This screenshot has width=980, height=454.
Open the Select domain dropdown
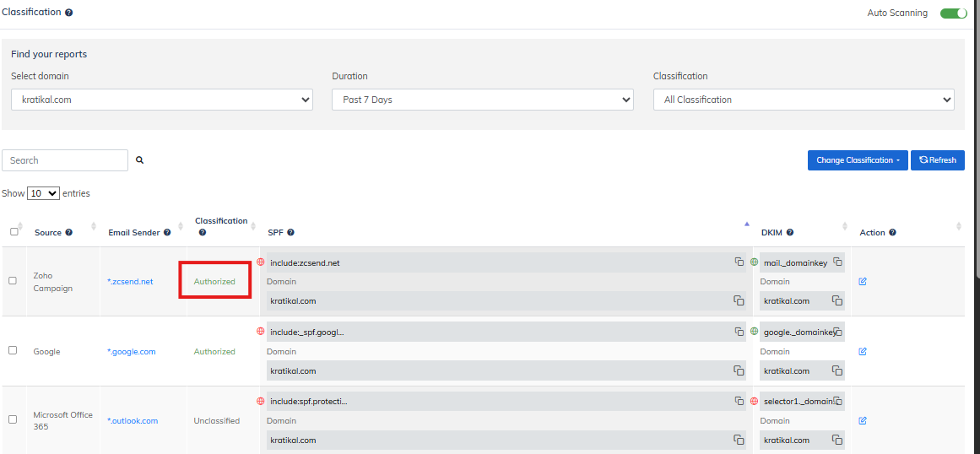point(162,100)
